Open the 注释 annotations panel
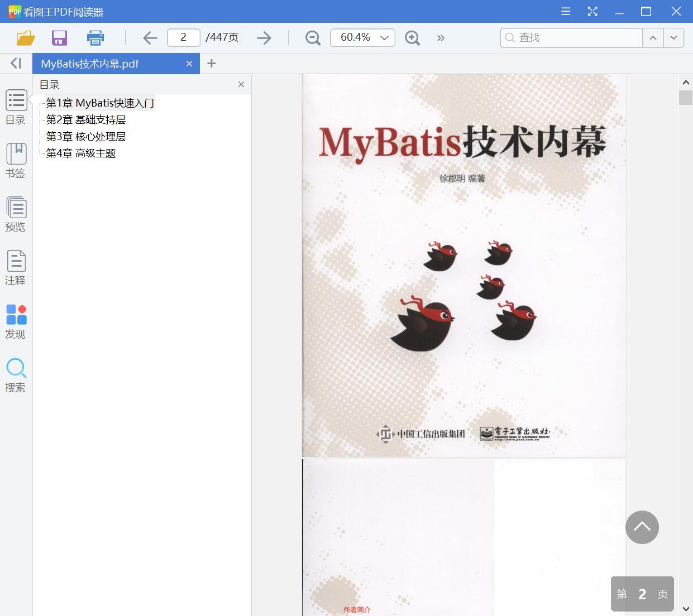This screenshot has width=693, height=616. (x=16, y=268)
